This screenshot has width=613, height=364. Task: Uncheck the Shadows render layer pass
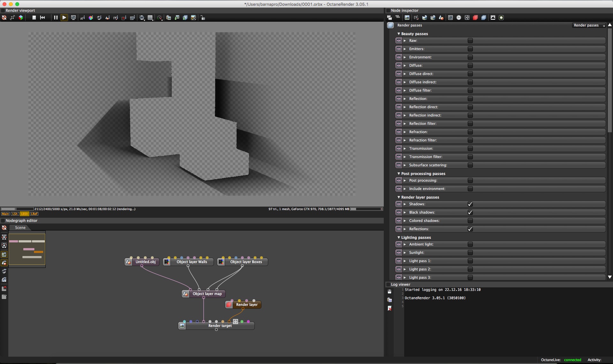click(x=470, y=204)
